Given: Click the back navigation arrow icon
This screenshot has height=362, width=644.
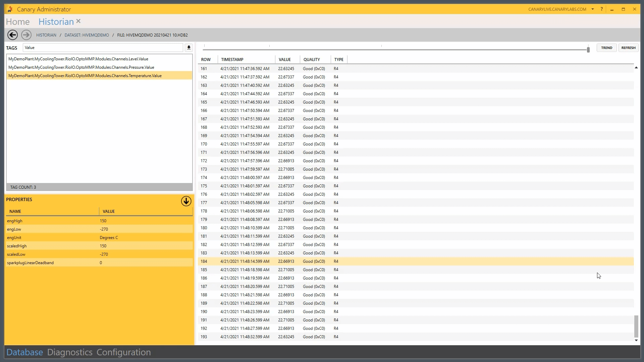Looking at the screenshot, I should [x=12, y=35].
